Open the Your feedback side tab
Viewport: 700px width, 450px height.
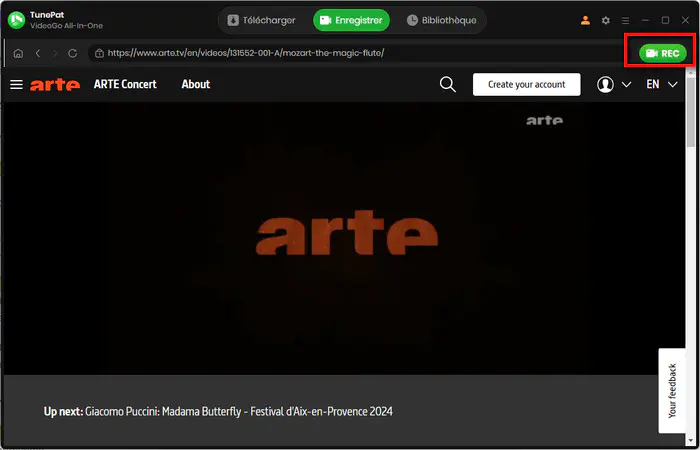(x=672, y=391)
